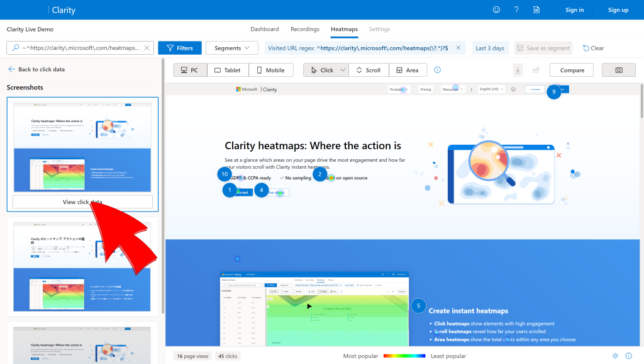The width and height of the screenshot is (644, 364).
Task: Expand the Segments dropdown
Action: coord(231,48)
